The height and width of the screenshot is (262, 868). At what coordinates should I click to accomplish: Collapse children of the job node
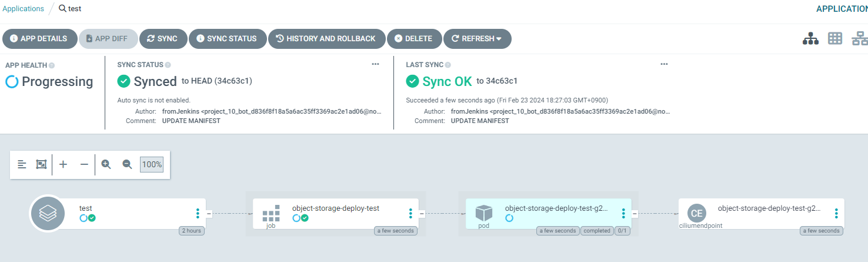[x=422, y=213]
